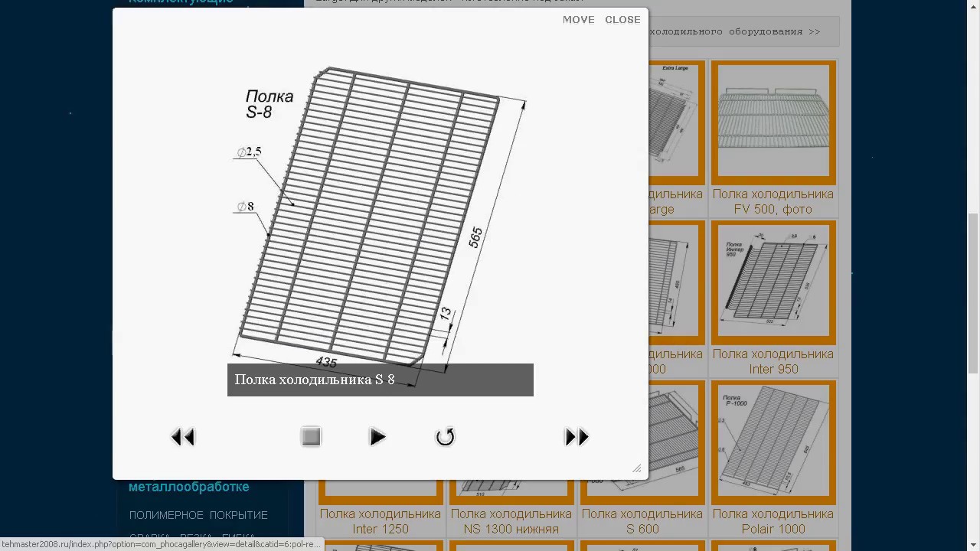Click caption Полка холодильника S 8

click(x=315, y=380)
